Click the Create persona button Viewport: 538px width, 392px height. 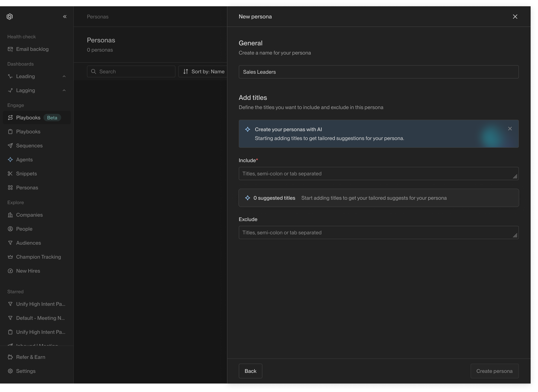click(x=494, y=371)
